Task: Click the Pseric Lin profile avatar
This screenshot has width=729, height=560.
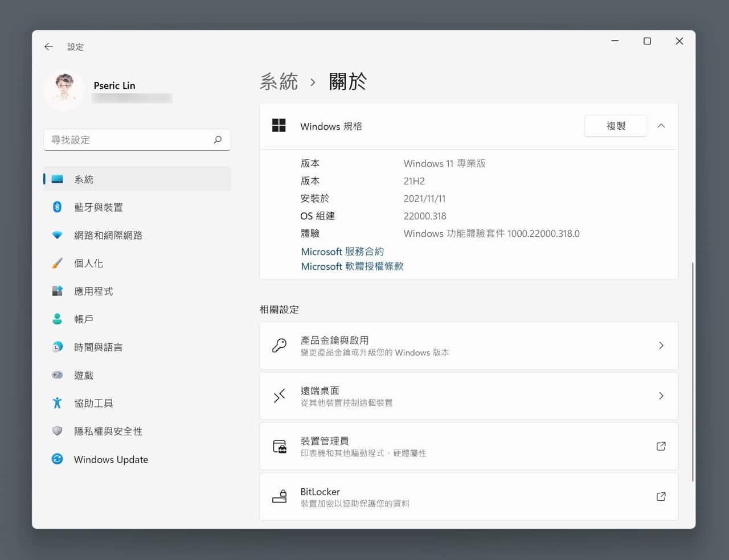Action: (x=64, y=90)
